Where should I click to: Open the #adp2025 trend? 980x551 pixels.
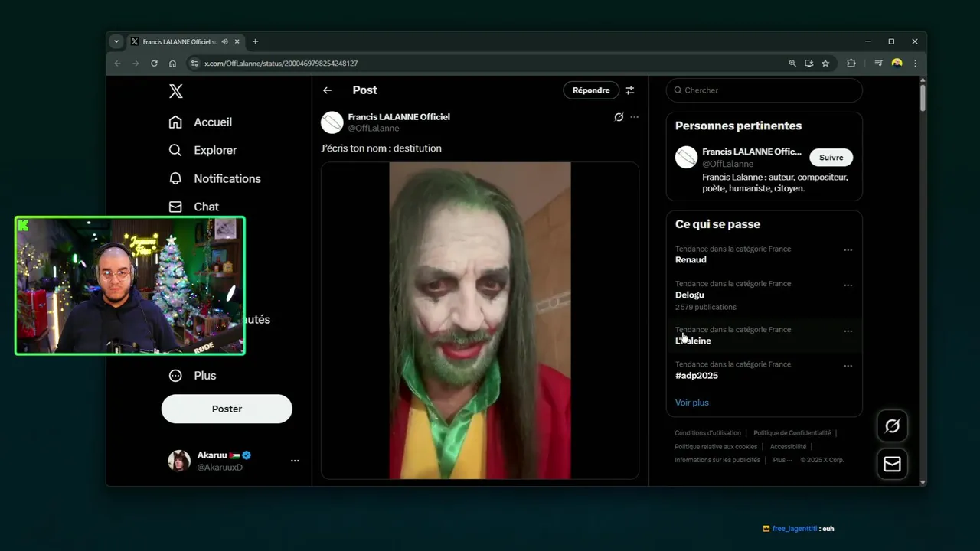pos(764,370)
